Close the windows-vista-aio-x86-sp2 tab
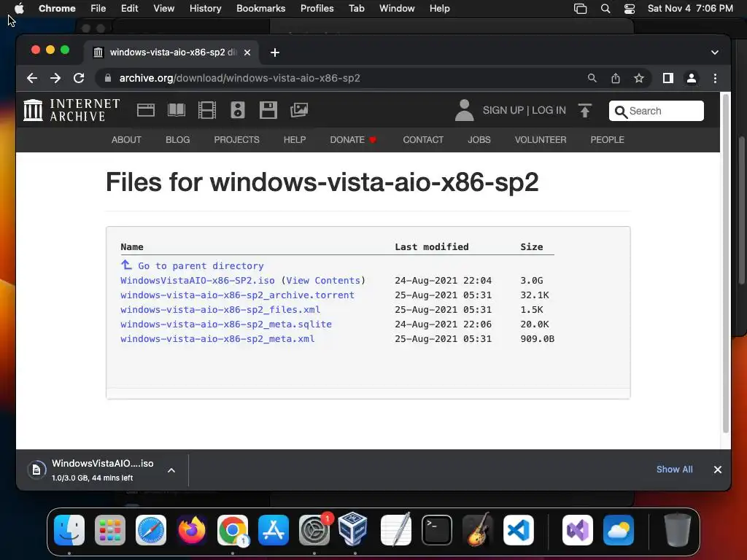 [x=247, y=52]
